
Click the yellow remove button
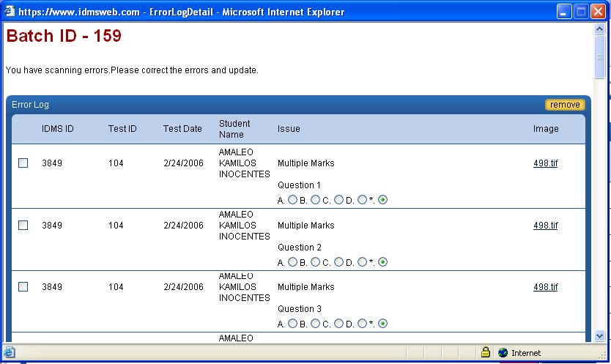tap(565, 105)
